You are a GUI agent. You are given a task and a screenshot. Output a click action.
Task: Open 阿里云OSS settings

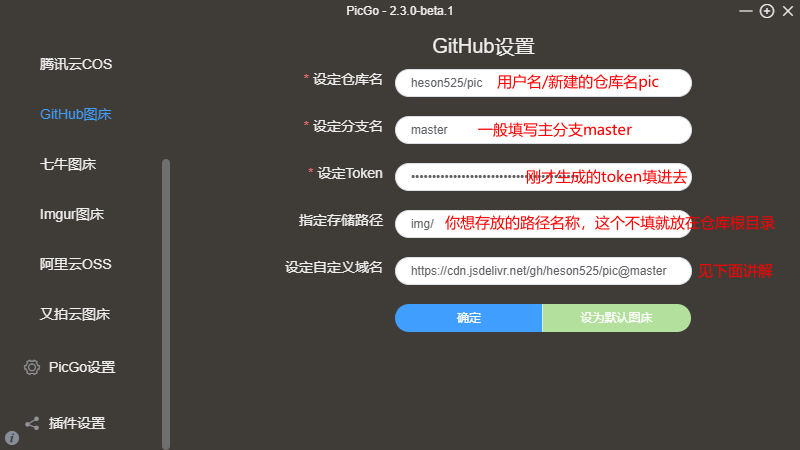click(x=76, y=264)
